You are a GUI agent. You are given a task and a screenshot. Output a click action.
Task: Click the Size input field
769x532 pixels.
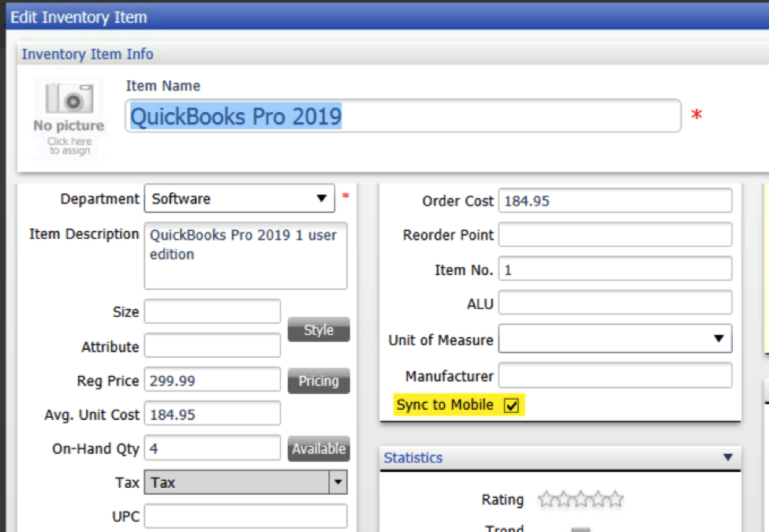tap(212, 311)
